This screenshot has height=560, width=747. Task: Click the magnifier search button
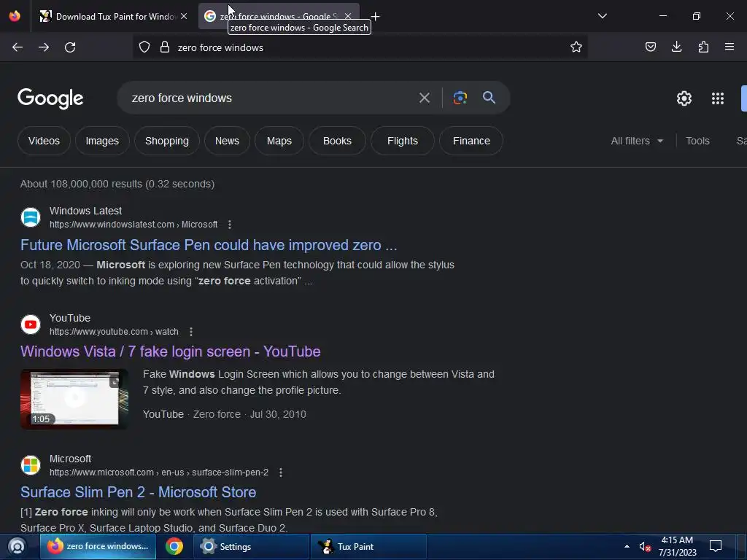coord(489,98)
